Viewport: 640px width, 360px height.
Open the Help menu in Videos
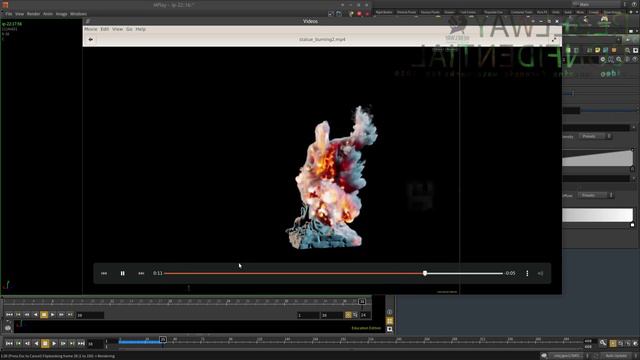click(140, 29)
